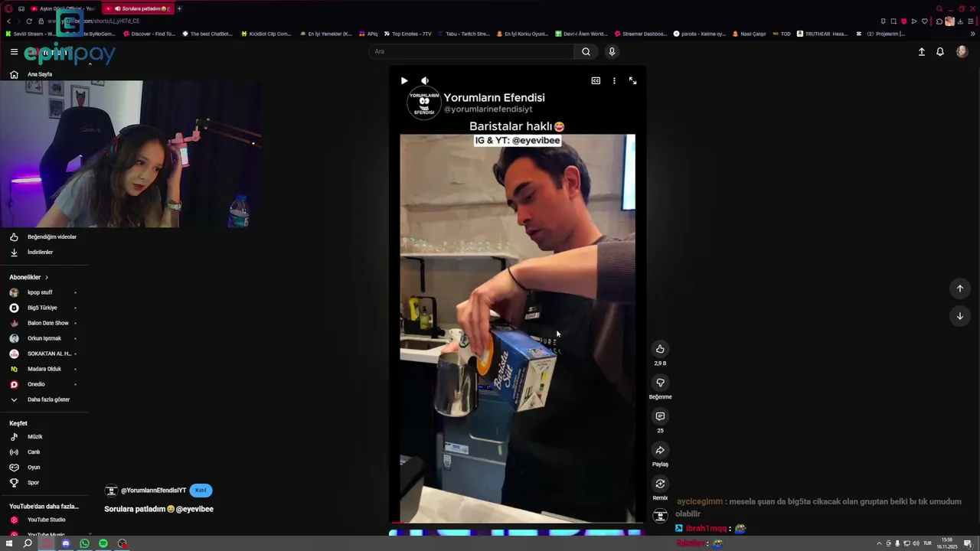Open the Short's three-dot more menu
Image resolution: width=980 pixels, height=551 pixels.
pyautogui.click(x=614, y=80)
